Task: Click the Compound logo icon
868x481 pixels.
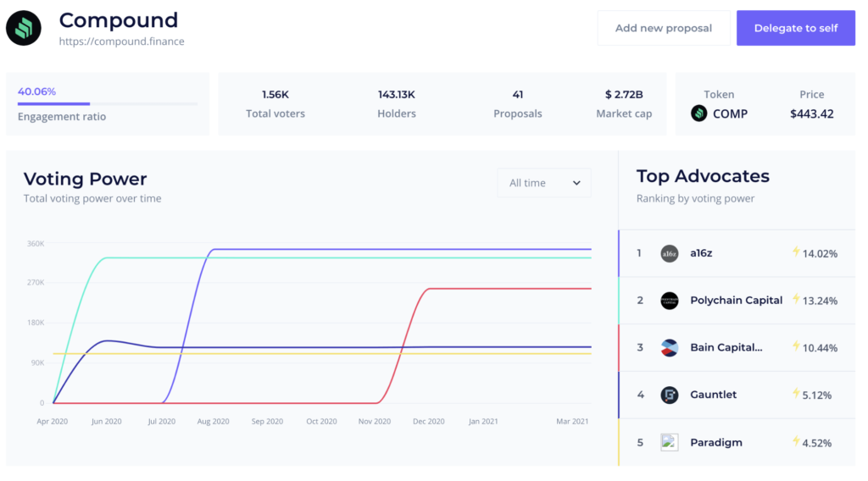Action: tap(24, 28)
